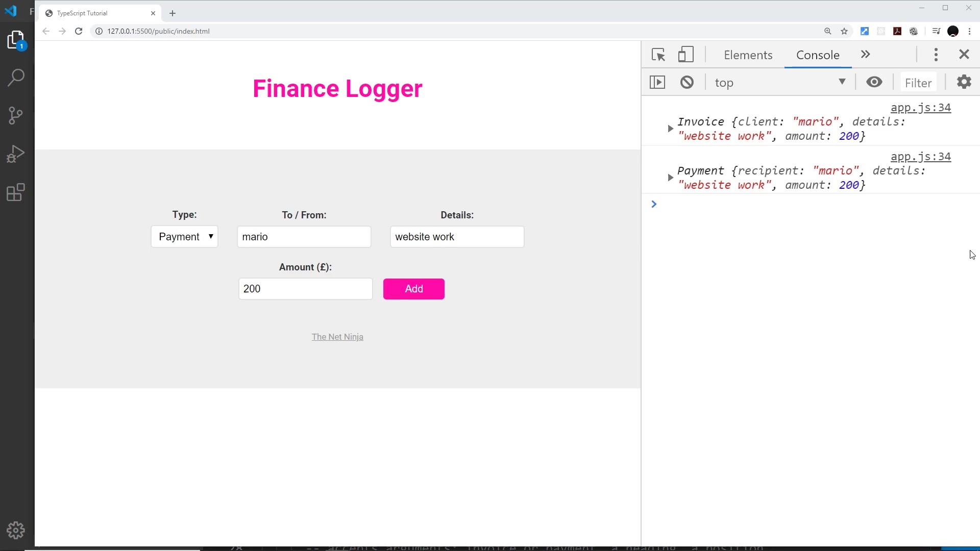The height and width of the screenshot is (551, 980).
Task: Clear the console output
Action: tap(687, 82)
